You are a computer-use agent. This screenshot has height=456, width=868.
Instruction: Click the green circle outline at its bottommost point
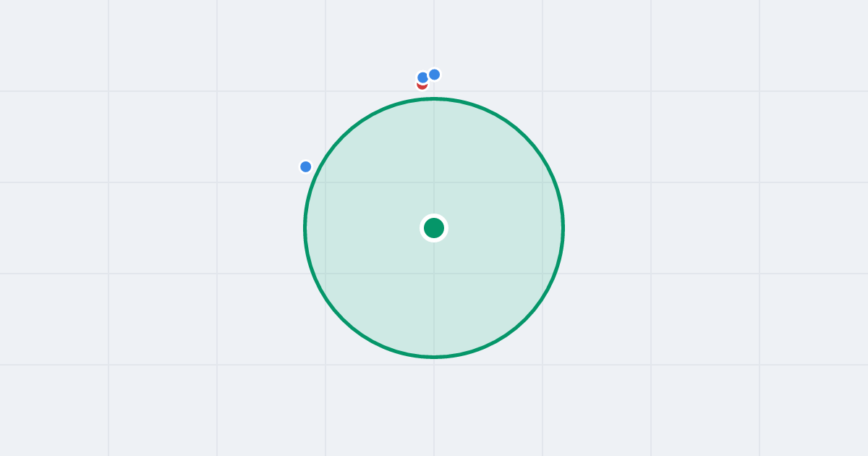click(x=434, y=357)
